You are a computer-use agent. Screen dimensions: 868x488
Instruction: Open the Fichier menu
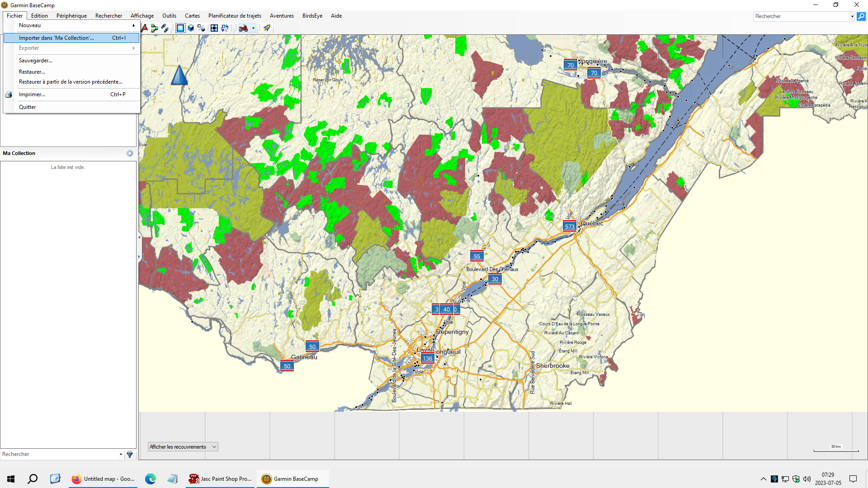coord(14,16)
